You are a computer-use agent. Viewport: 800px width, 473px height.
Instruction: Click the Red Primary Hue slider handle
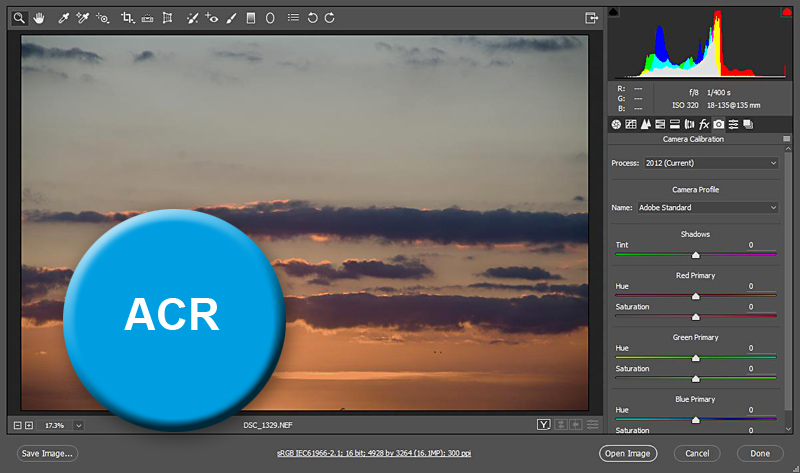point(695,296)
